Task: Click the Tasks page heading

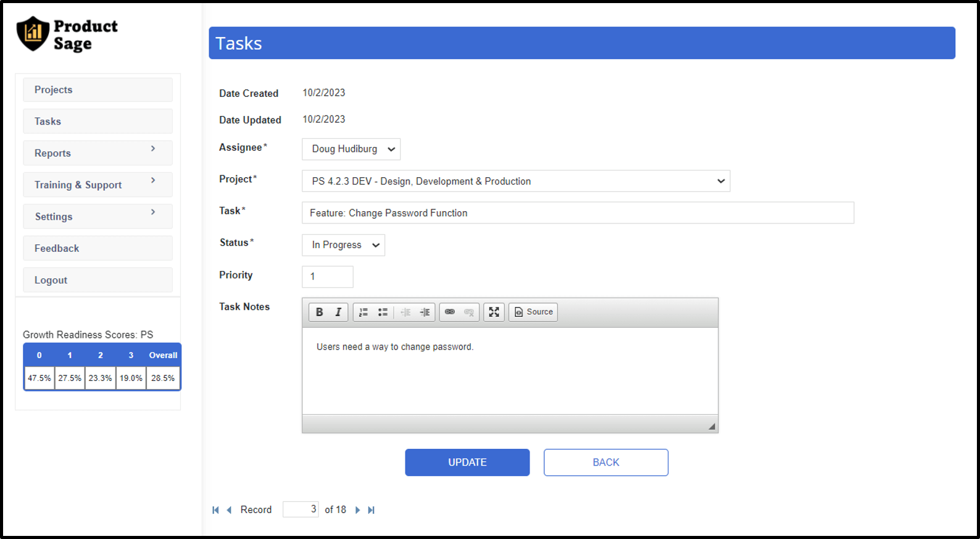Action: [x=239, y=43]
